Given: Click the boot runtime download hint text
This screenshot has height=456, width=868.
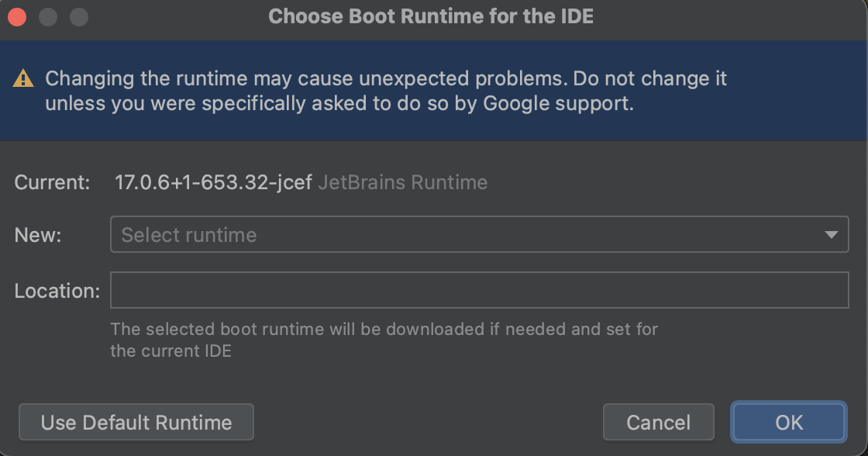Looking at the screenshot, I should click(x=385, y=340).
